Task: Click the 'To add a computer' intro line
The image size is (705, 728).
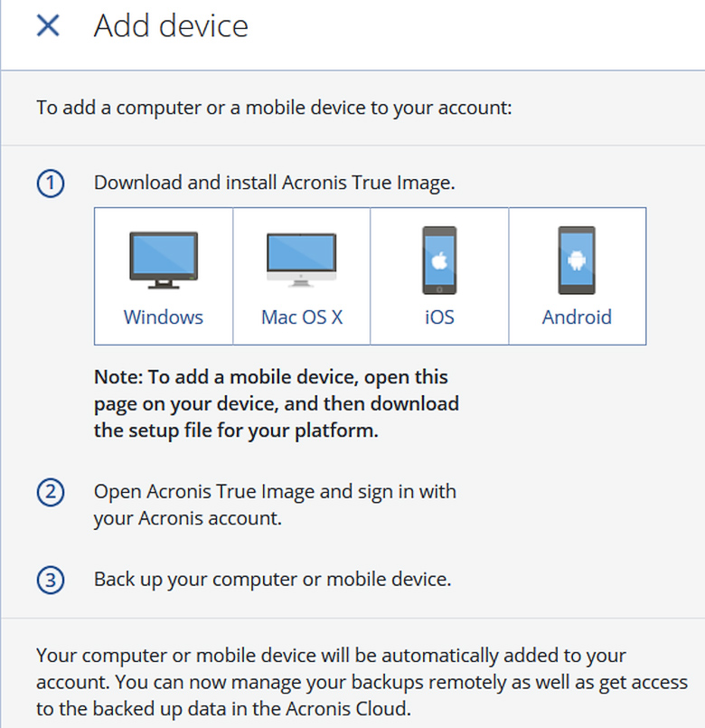Action: click(x=274, y=108)
